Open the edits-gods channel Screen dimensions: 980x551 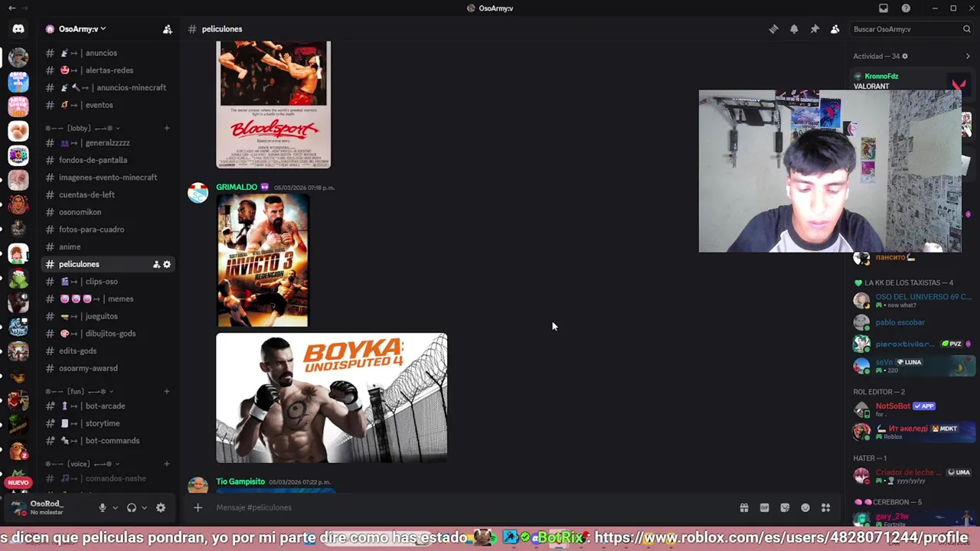pyautogui.click(x=108, y=350)
